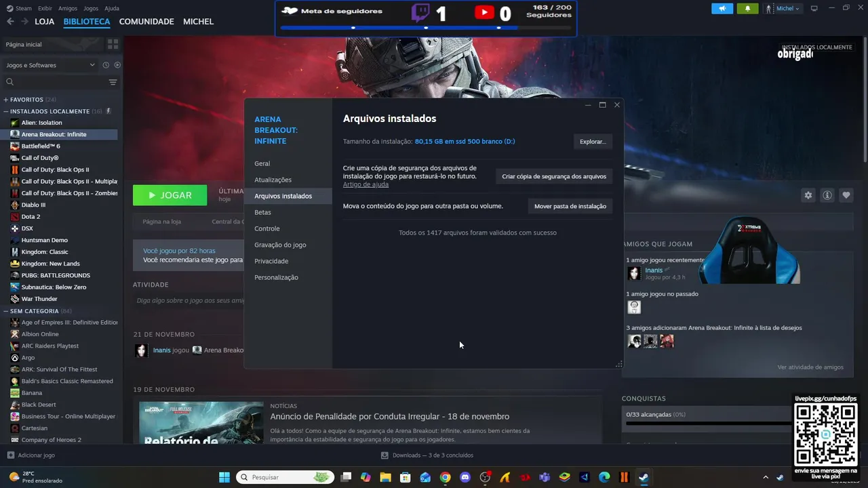Open the MICHEL profile tab
Screen dimensions: 868x488
click(x=198, y=22)
